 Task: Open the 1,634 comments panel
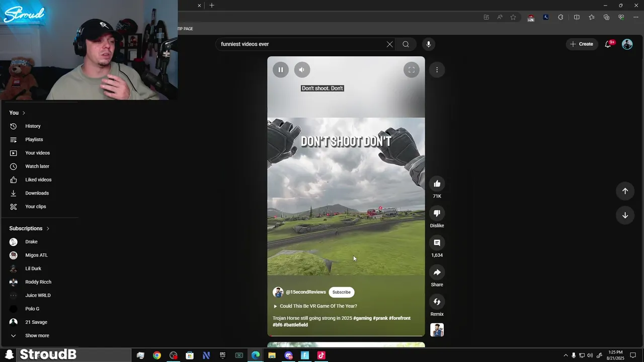[x=437, y=243]
